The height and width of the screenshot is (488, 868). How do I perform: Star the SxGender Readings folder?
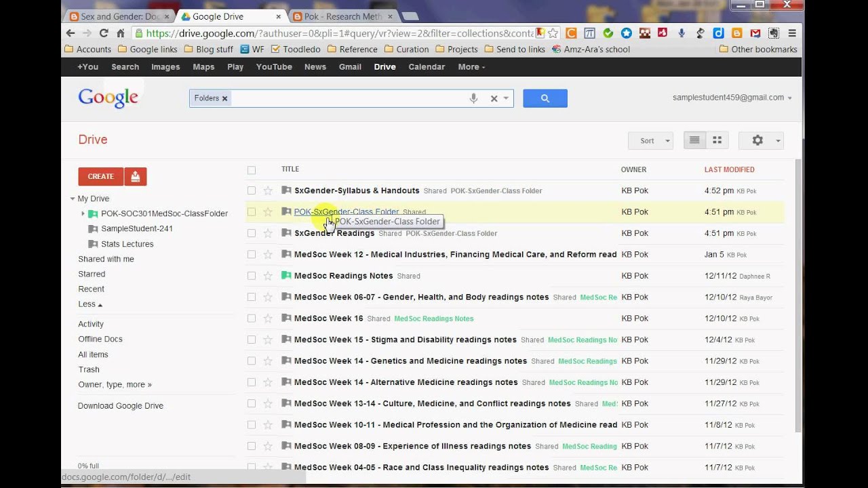pyautogui.click(x=268, y=233)
